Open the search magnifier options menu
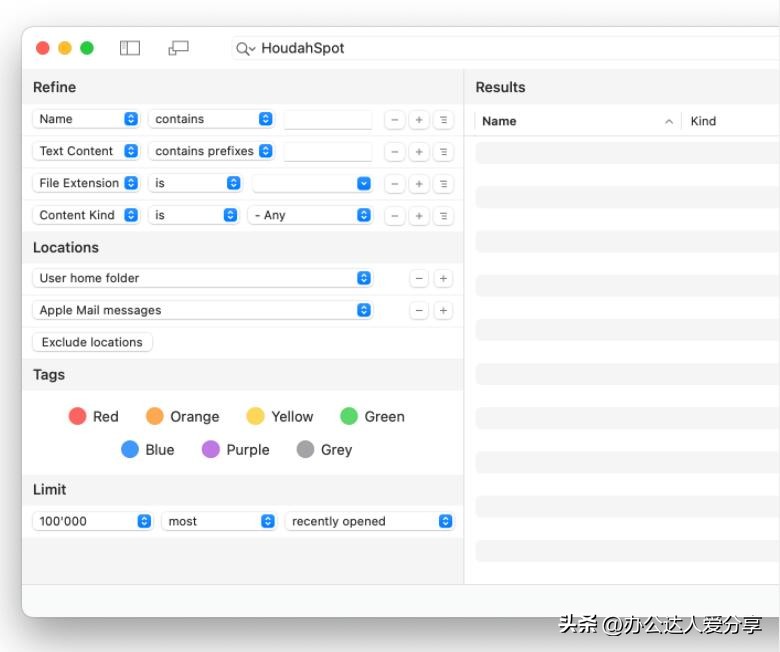Image resolution: width=780 pixels, height=652 pixels. click(x=246, y=49)
